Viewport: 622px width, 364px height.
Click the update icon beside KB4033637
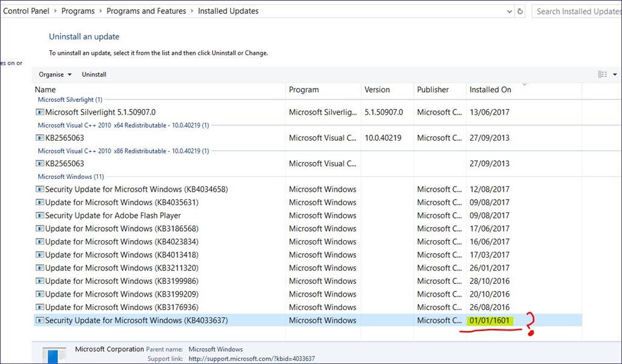tap(39, 320)
